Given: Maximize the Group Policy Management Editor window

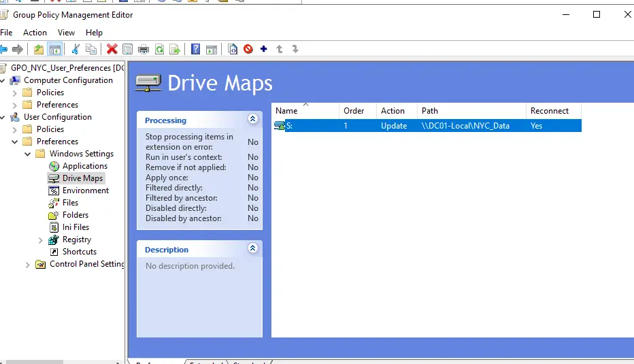Looking at the screenshot, I should tap(597, 14).
